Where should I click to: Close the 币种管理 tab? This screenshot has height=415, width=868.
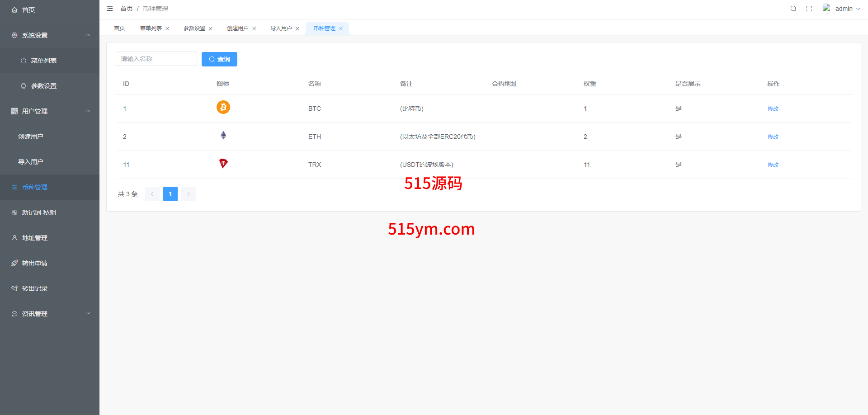coord(341,28)
